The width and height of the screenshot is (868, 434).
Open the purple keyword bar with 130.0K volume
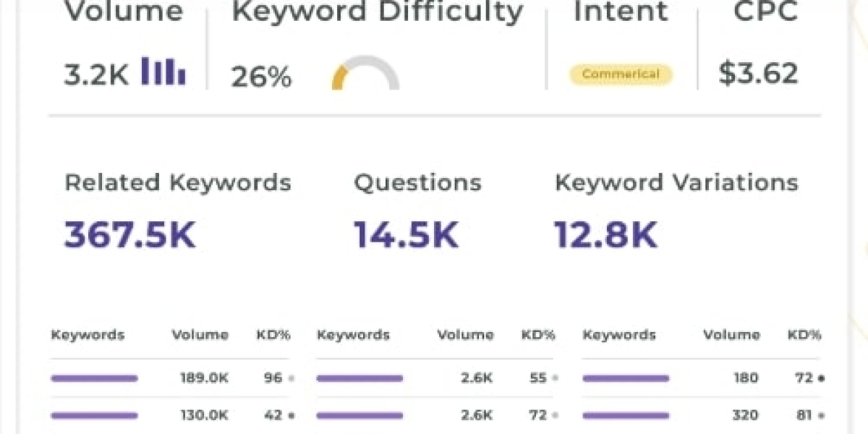pyautogui.click(x=94, y=415)
